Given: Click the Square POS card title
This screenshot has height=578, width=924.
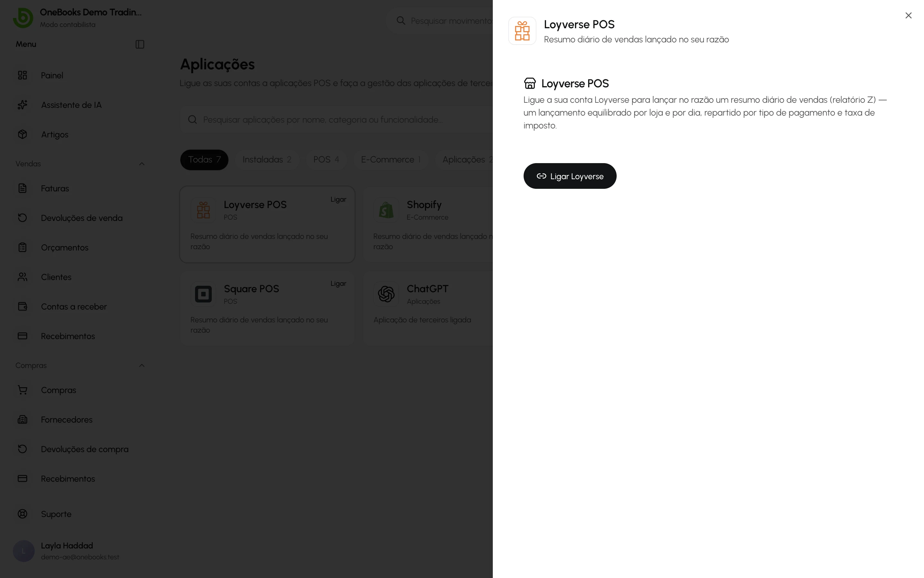Looking at the screenshot, I should point(251,289).
